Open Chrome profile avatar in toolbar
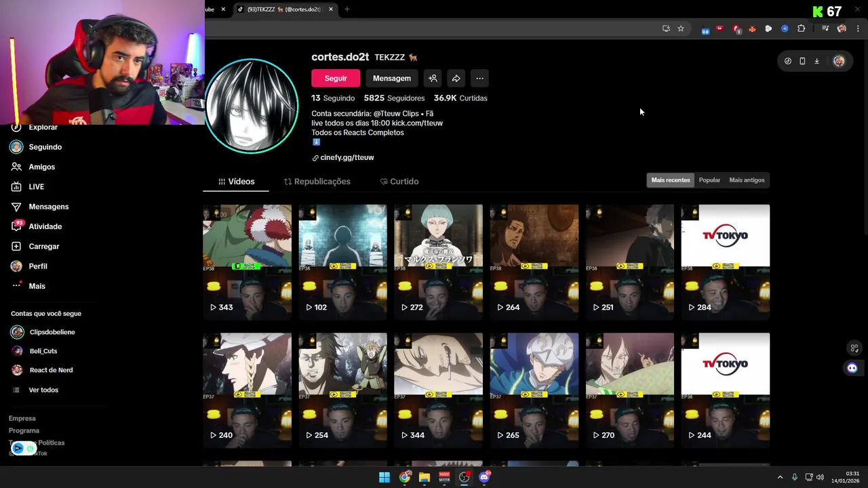Image resolution: width=868 pixels, height=488 pixels. click(x=842, y=28)
